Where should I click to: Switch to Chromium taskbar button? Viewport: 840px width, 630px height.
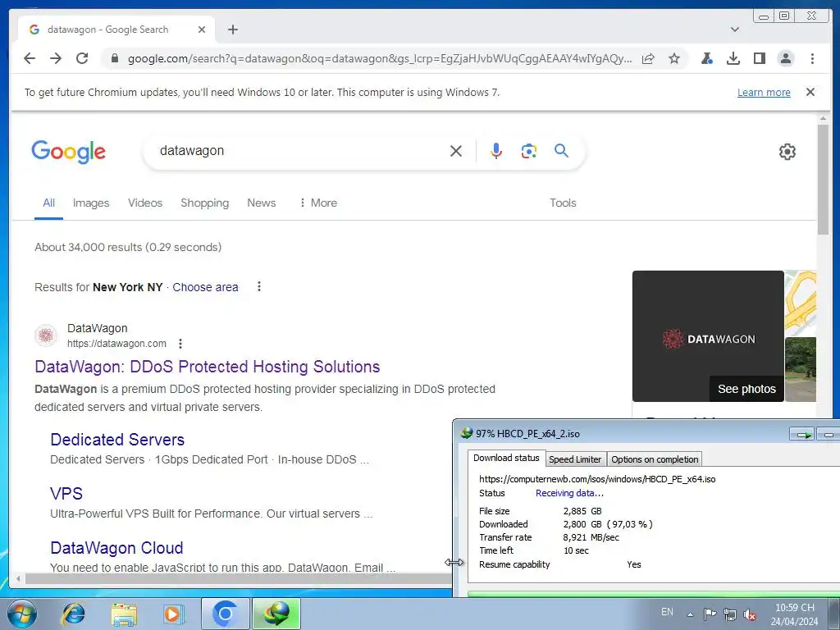tap(225, 614)
